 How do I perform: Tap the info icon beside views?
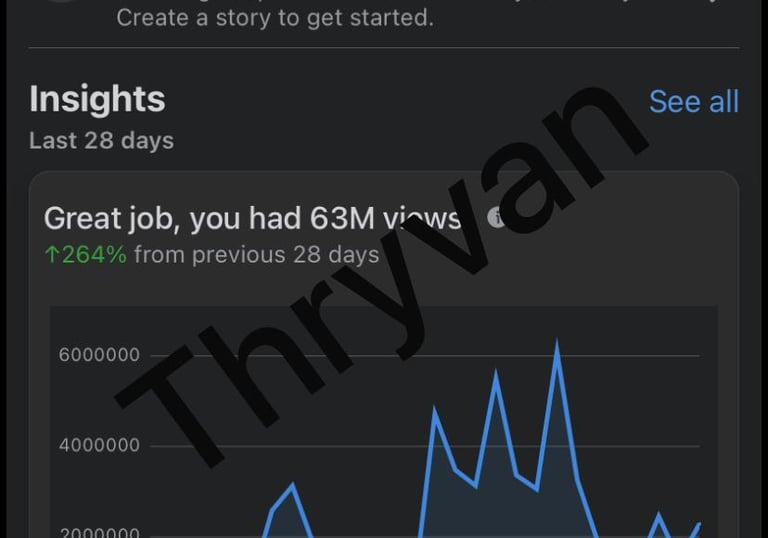(497, 218)
